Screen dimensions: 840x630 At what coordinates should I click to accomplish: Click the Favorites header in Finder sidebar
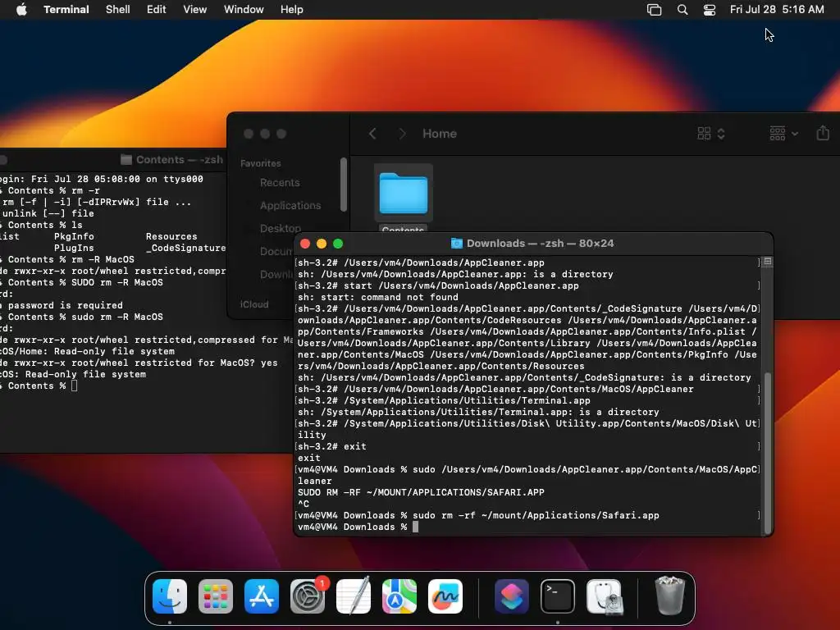(x=261, y=163)
